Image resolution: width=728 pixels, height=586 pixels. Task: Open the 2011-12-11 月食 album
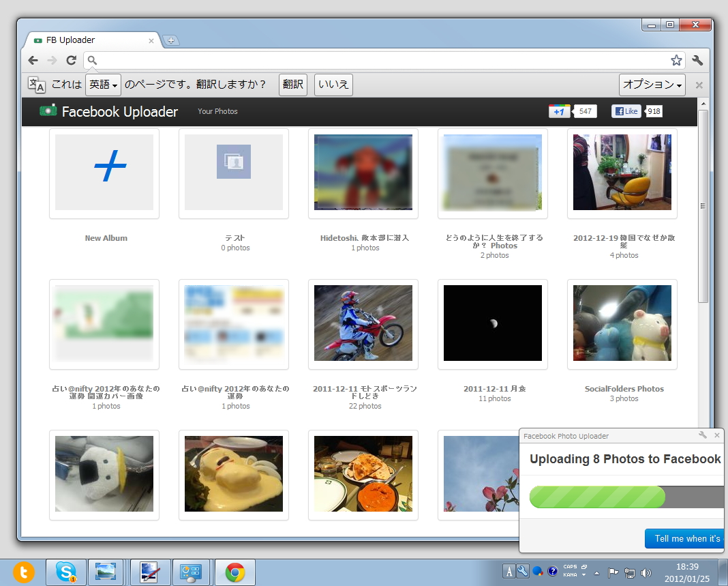click(493, 323)
